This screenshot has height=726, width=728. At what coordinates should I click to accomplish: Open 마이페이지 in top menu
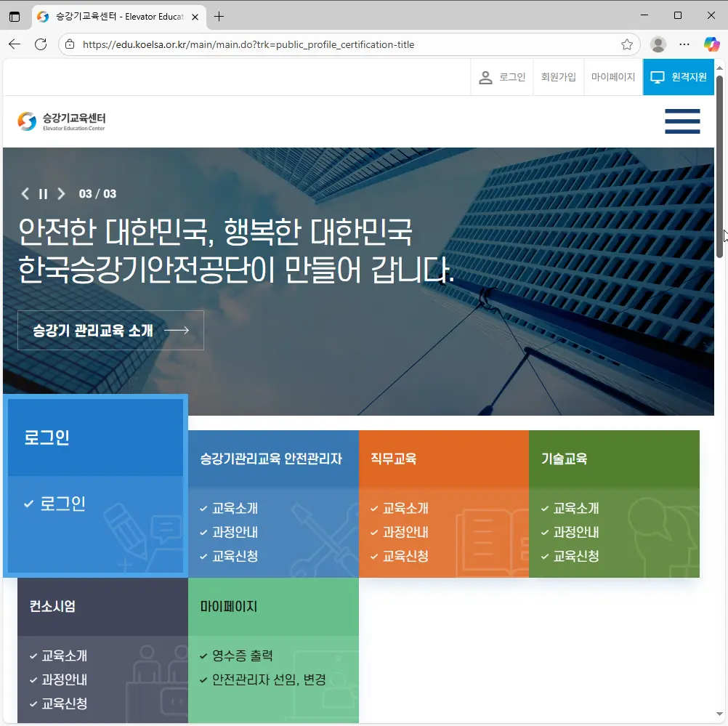point(612,77)
